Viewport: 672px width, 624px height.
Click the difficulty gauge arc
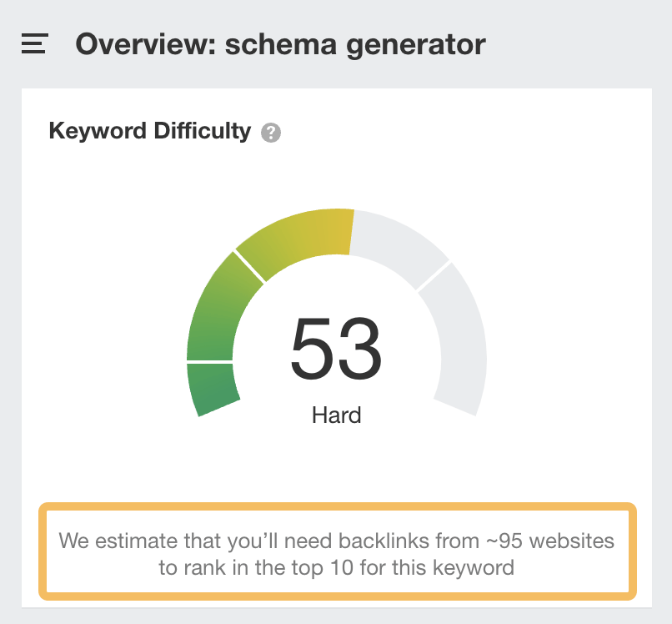[x=250, y=250]
